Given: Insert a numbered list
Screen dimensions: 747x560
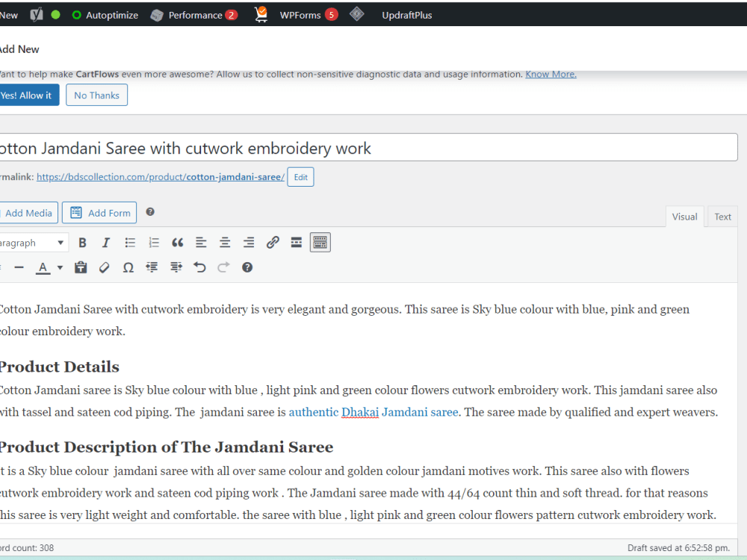Looking at the screenshot, I should click(154, 243).
